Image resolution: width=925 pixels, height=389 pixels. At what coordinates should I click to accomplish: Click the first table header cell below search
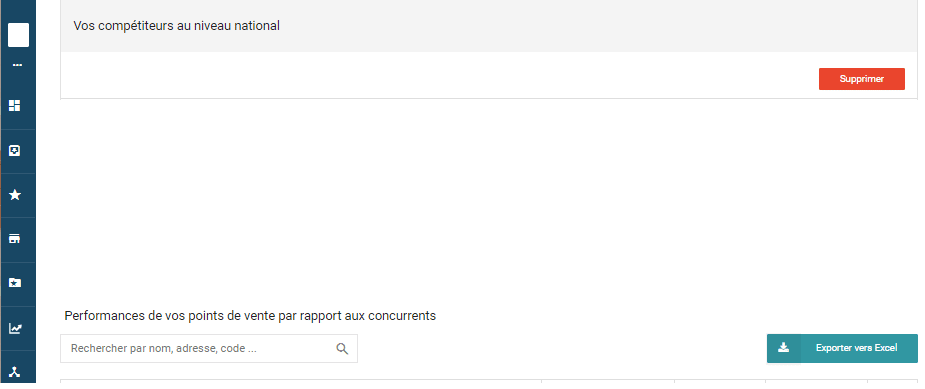coord(301,384)
